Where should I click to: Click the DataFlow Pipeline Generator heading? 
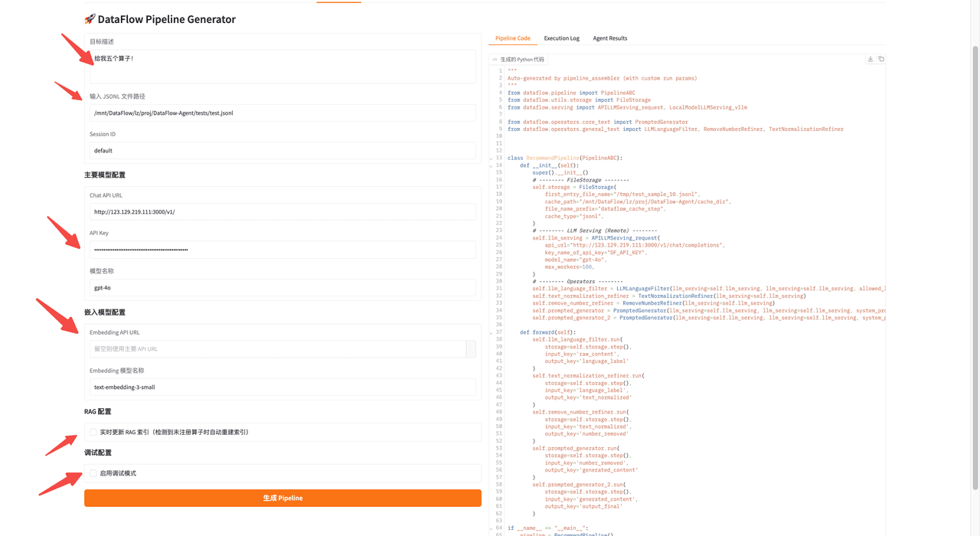159,19
